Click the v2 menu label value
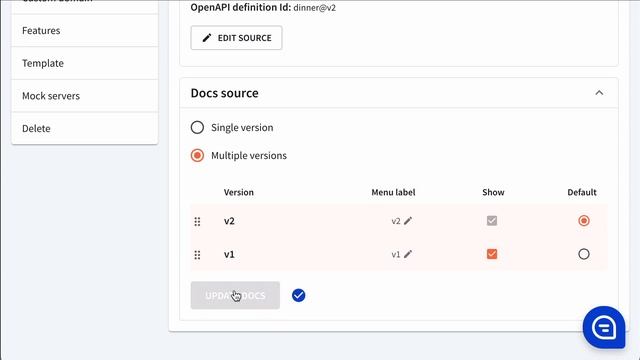Viewport: 640px width, 360px height. tap(396, 221)
